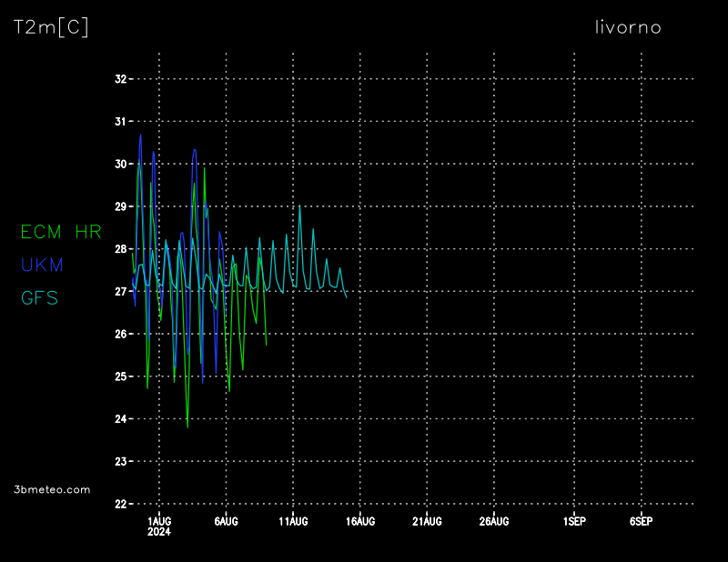Click the 21AUG date label
Screen dimensions: 728x562
pyautogui.click(x=427, y=521)
